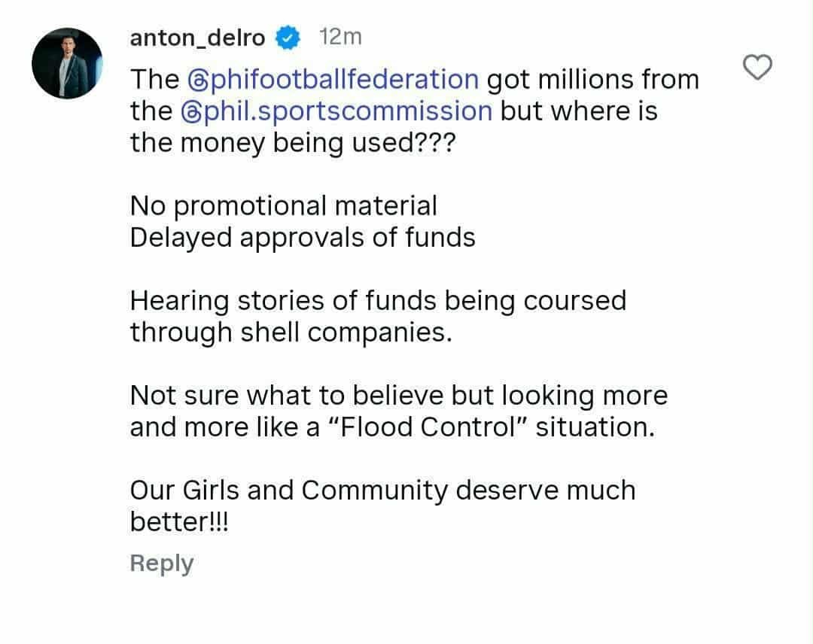Image resolution: width=813 pixels, height=644 pixels.
Task: Click "Our Girls and Community deserve much" line
Action: 382,491
